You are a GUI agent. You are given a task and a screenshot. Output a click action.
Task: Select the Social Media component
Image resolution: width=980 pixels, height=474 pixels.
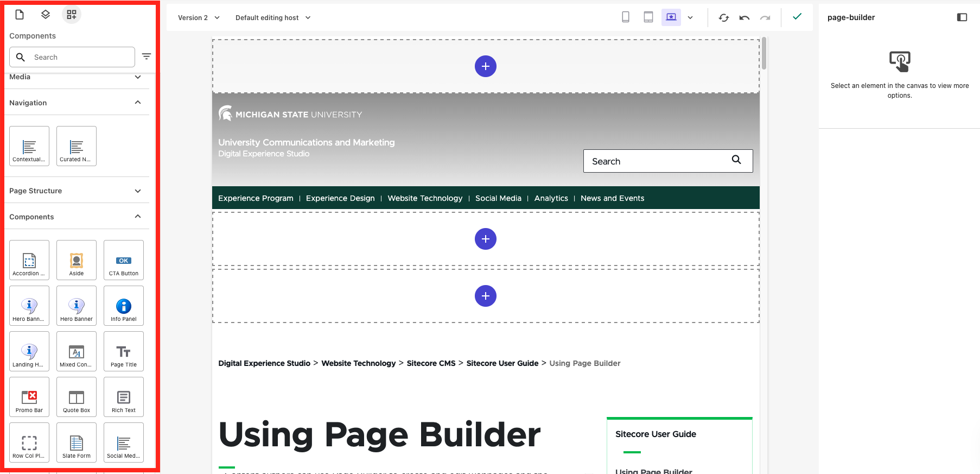click(124, 443)
